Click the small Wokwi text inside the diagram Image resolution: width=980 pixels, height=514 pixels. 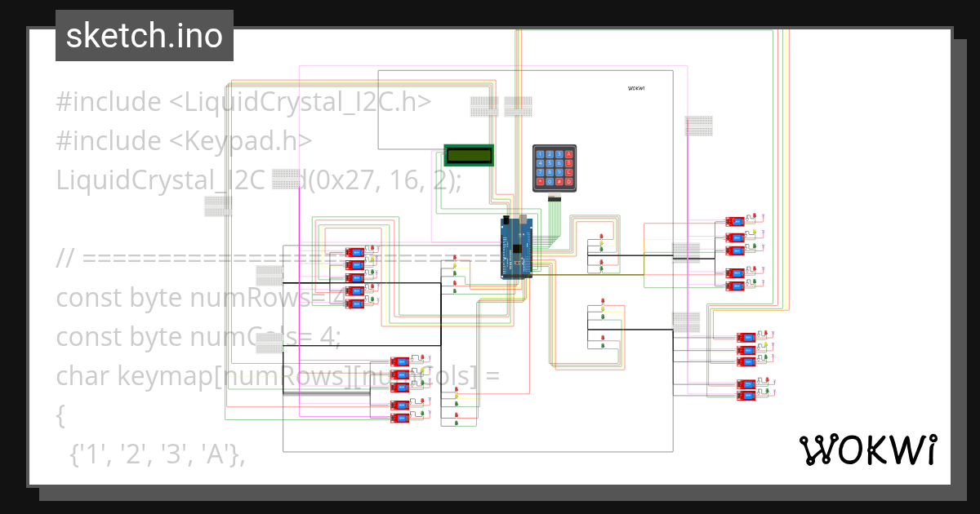pos(636,88)
